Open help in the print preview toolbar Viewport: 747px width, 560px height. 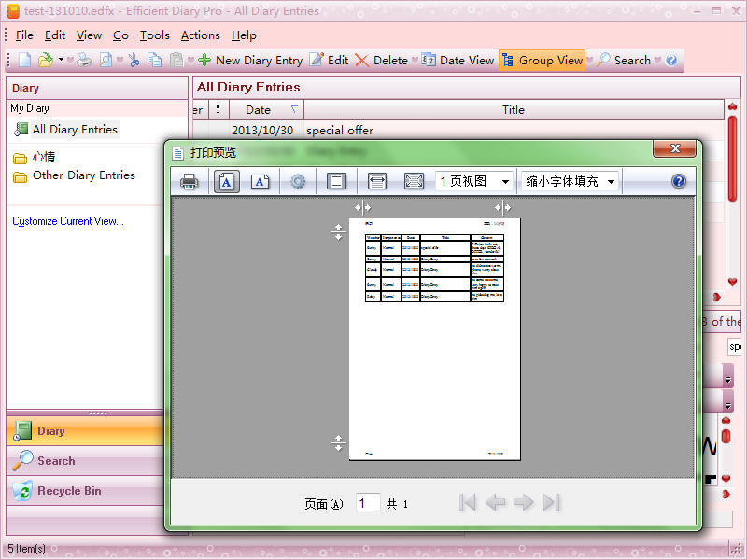click(x=679, y=182)
